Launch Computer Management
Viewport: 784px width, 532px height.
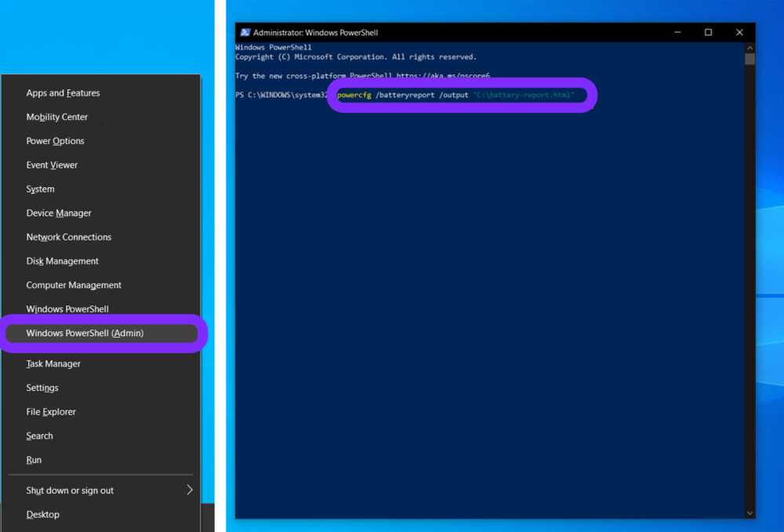[x=74, y=284]
